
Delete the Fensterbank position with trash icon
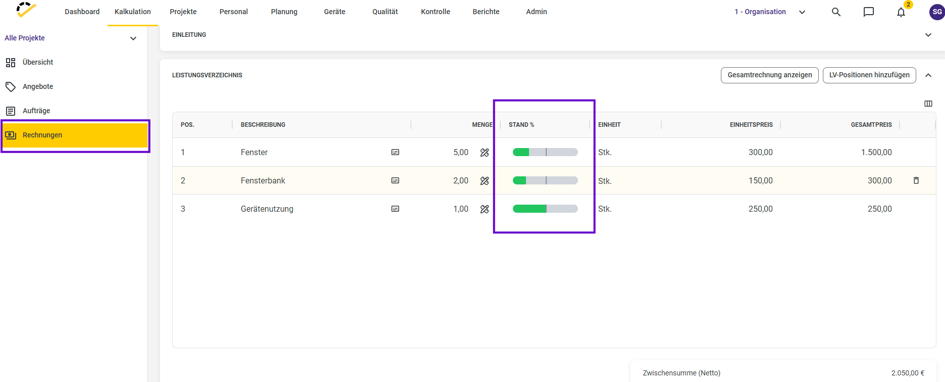[x=916, y=180]
